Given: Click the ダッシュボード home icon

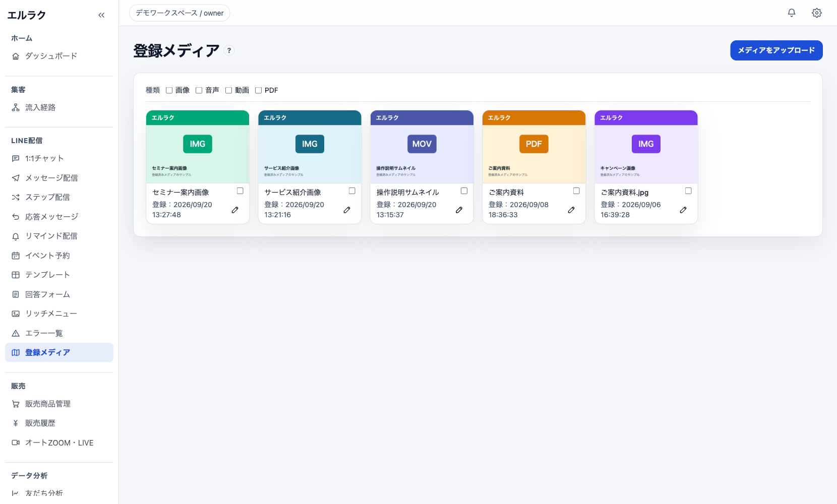Looking at the screenshot, I should coord(16,56).
